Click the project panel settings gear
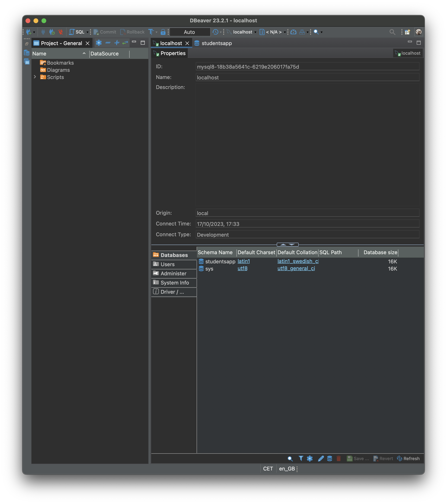 pos(99,43)
